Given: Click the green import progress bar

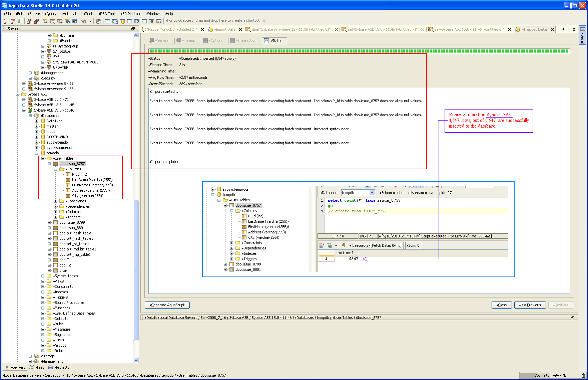Looking at the screenshot, I should pyautogui.click(x=359, y=51).
